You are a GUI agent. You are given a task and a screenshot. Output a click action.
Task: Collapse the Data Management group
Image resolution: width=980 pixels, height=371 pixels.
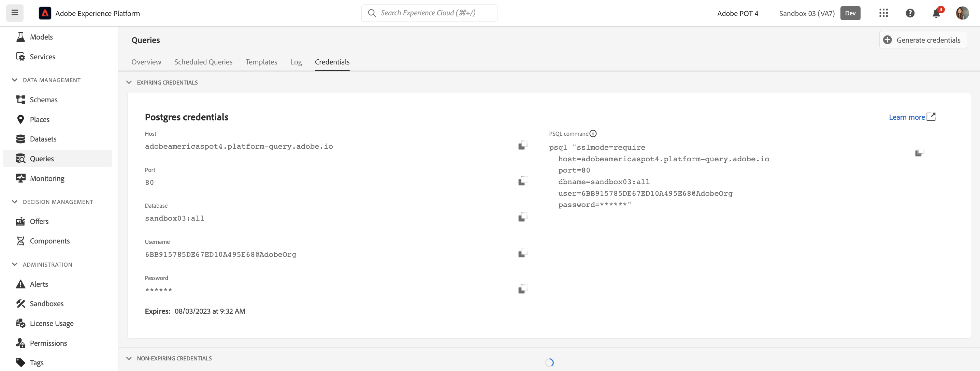click(15, 80)
